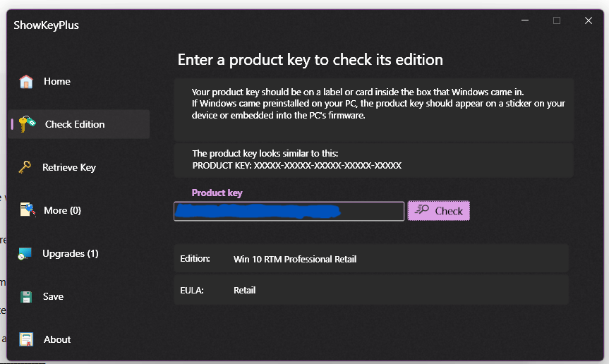609x364 pixels.
Task: Click the Check button text
Action: tap(449, 211)
